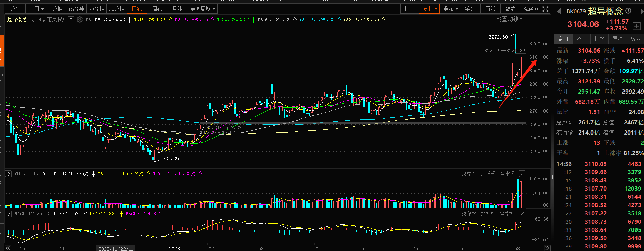Click trade row at 14:56 price 3110.05

[x=599, y=164]
